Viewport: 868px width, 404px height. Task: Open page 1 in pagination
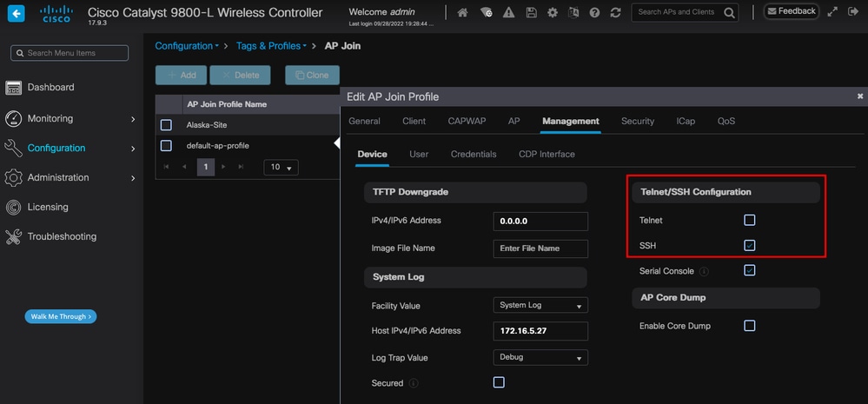tap(206, 167)
